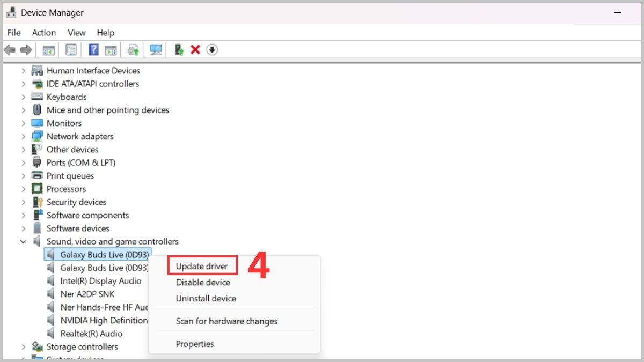Viewport: 644px width, 362px height.
Task: Click the blue question mark Help icon
Action: [x=93, y=50]
